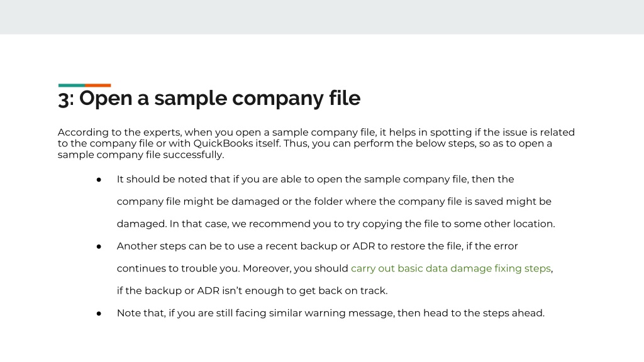This screenshot has height=362, width=644.
Task: Click the line 'damaged. In that case, we recommend'
Action: [x=336, y=224]
